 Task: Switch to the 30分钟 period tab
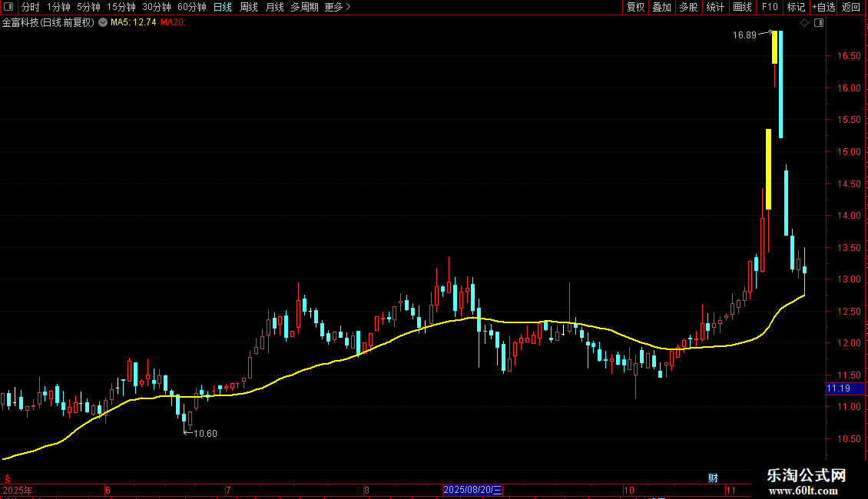(157, 7)
